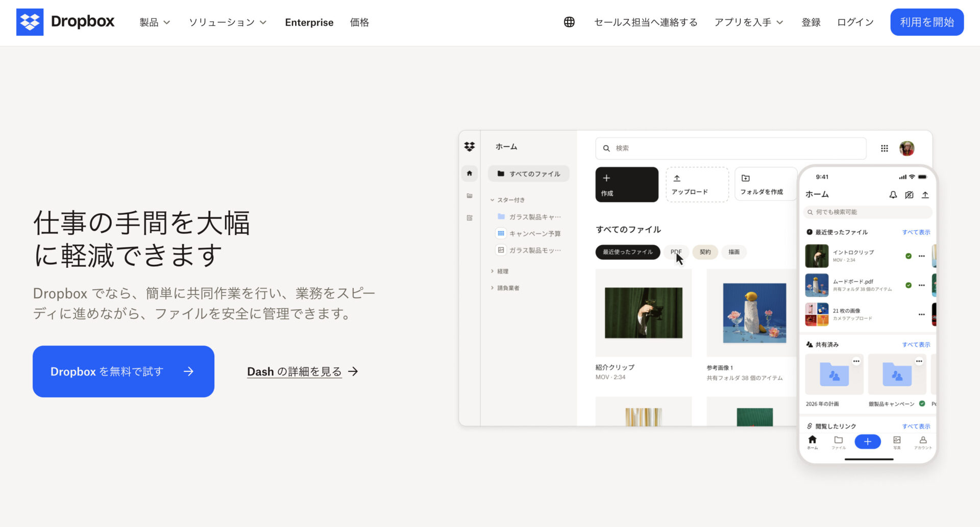Tap the blue plus button on phone
This screenshot has width=980, height=527.
click(868, 442)
